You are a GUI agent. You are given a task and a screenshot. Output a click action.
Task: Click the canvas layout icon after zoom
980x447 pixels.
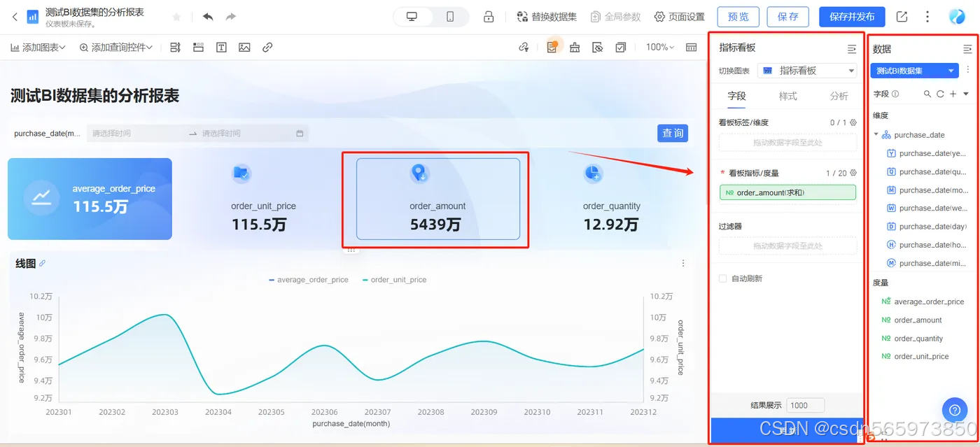[x=692, y=48]
